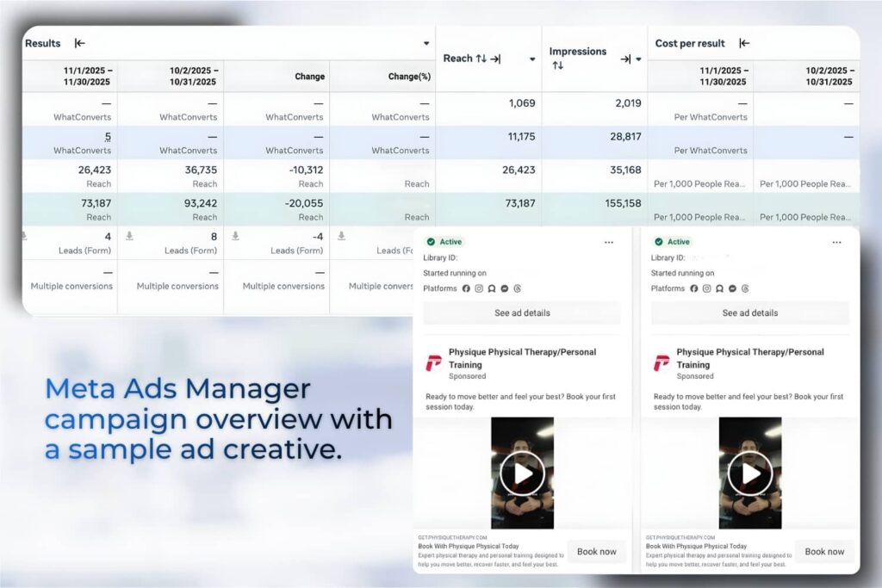Click the download icon in the Change Leads column
Image resolution: width=882 pixels, height=588 pixels.
click(234, 234)
